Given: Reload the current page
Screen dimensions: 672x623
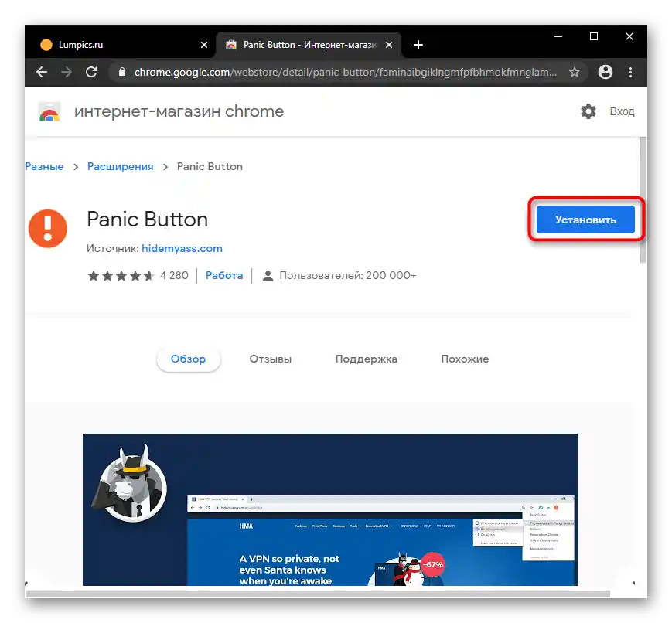Looking at the screenshot, I should pos(90,72).
